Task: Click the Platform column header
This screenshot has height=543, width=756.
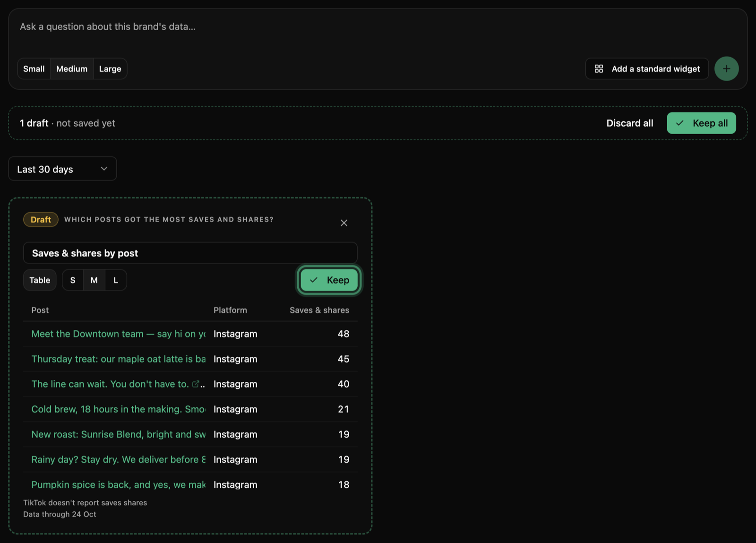Action: pos(230,310)
